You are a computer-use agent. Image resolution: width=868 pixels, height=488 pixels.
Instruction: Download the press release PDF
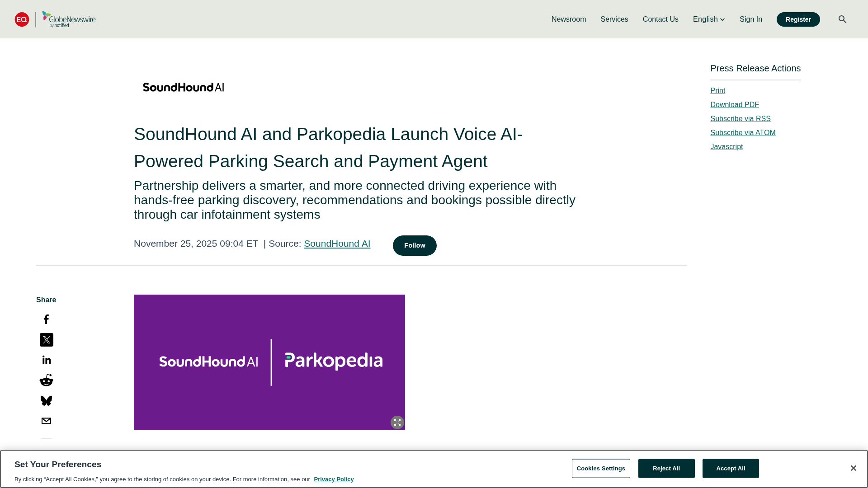coord(734,105)
